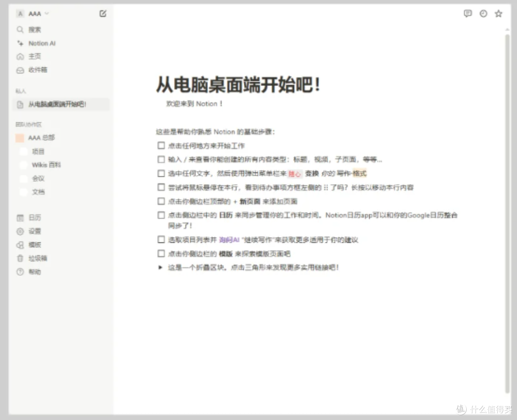Open Wikis 百科 page in sidebar

tap(46, 165)
